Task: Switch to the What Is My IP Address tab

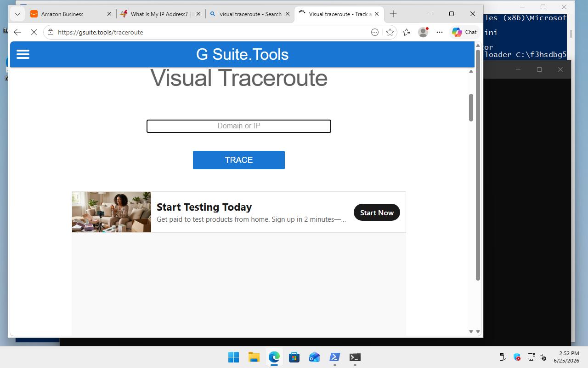Action: [x=160, y=14]
